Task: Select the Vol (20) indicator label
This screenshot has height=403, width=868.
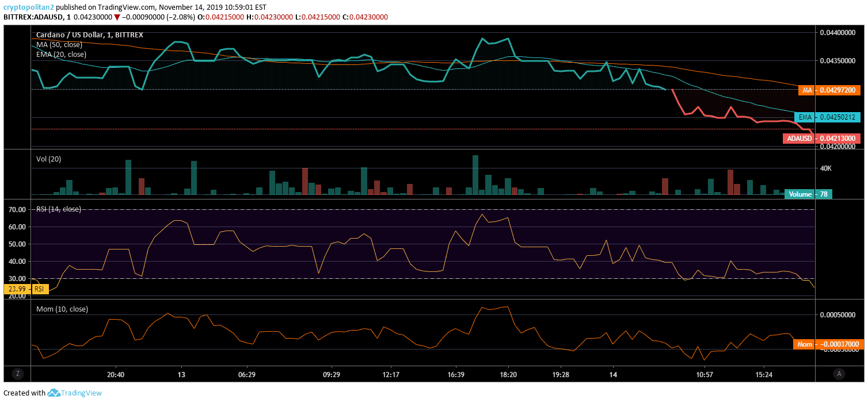Action: pos(48,159)
